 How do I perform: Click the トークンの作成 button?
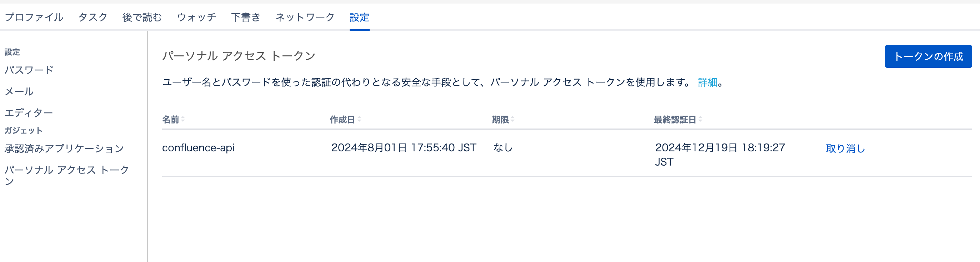click(x=928, y=56)
